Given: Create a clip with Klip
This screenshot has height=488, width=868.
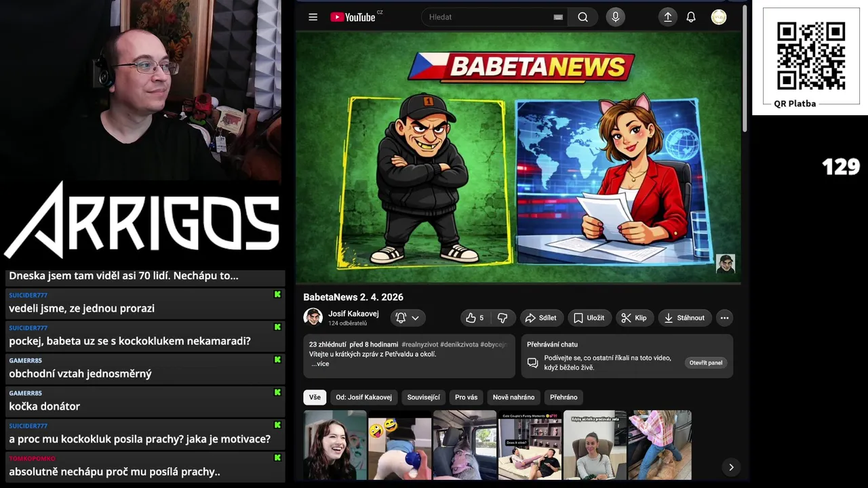Looking at the screenshot, I should click(634, 318).
